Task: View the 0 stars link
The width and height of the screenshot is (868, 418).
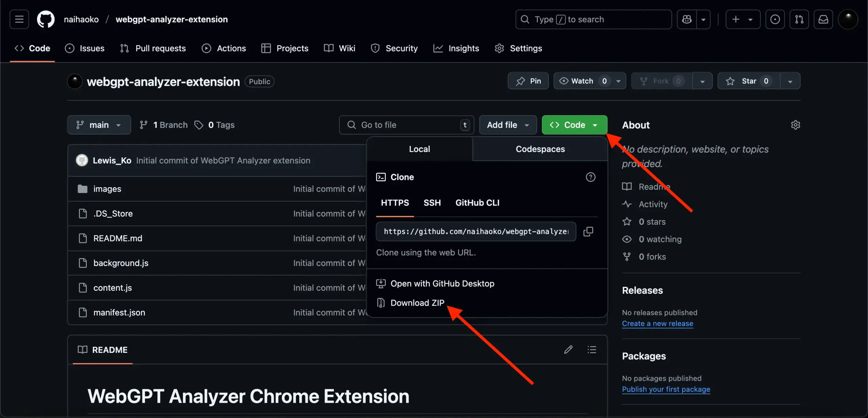Action: [x=644, y=222]
